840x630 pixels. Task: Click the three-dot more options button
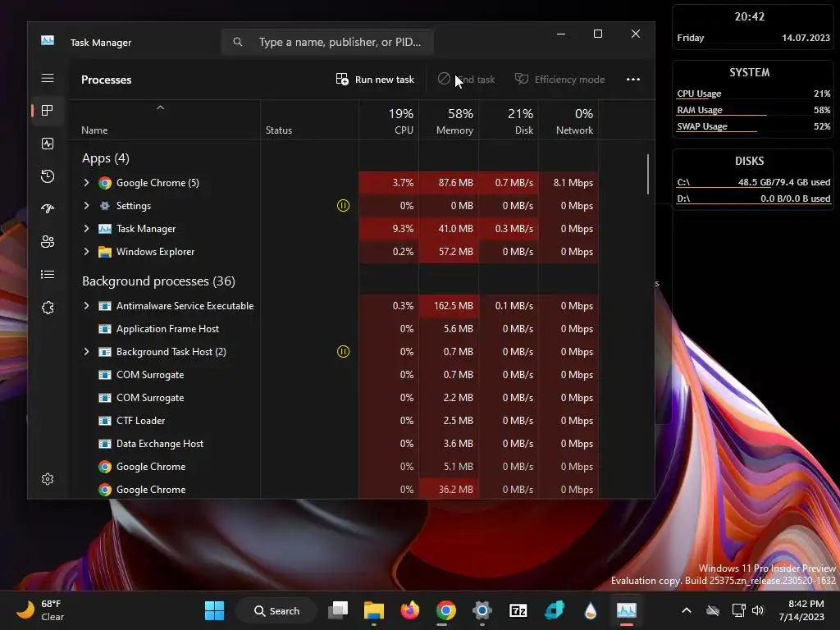point(633,80)
